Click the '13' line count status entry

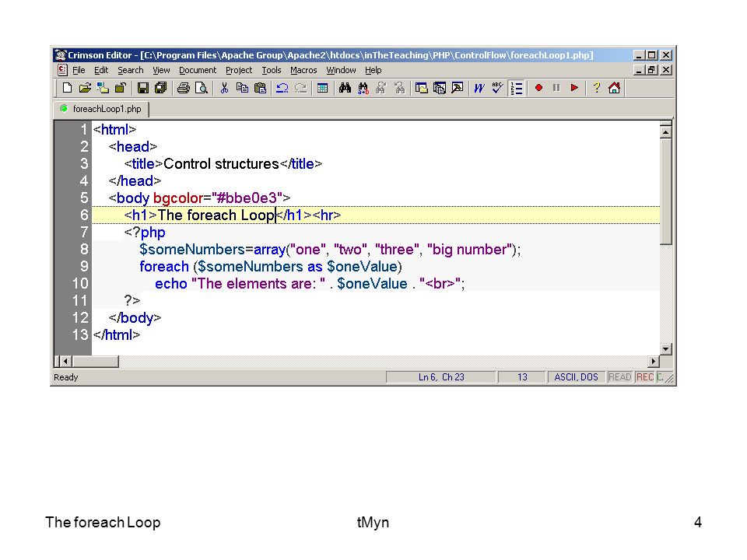click(x=522, y=377)
